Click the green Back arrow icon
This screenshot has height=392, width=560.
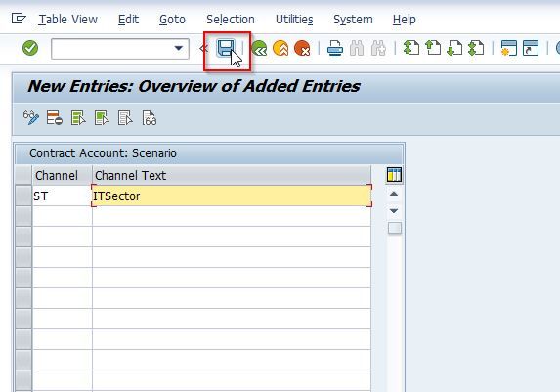click(x=259, y=48)
